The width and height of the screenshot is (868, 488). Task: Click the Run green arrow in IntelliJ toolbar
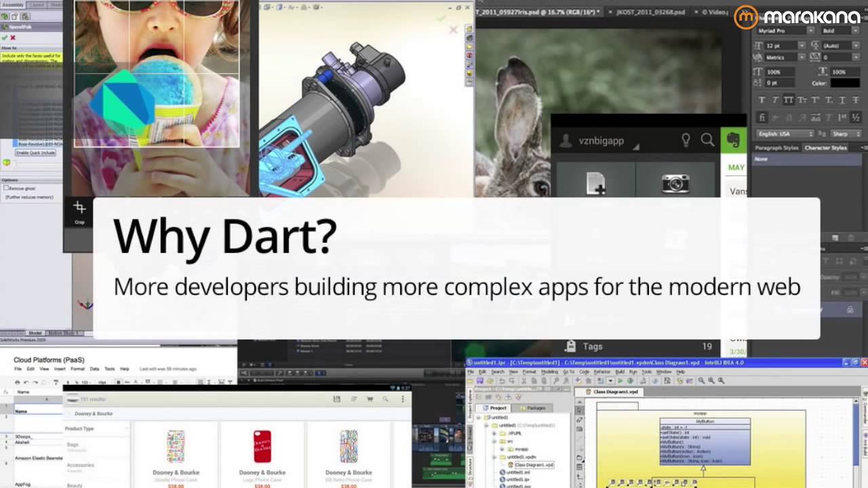click(x=620, y=382)
